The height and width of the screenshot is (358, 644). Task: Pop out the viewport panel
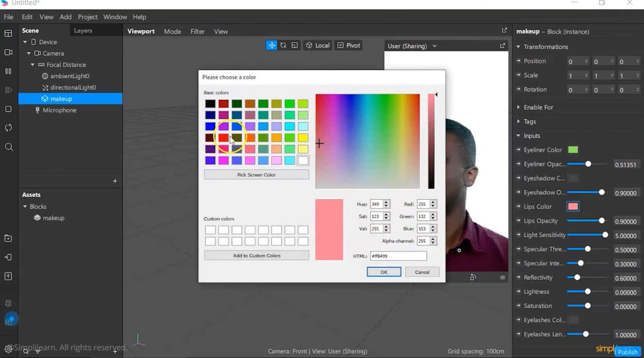(504, 31)
